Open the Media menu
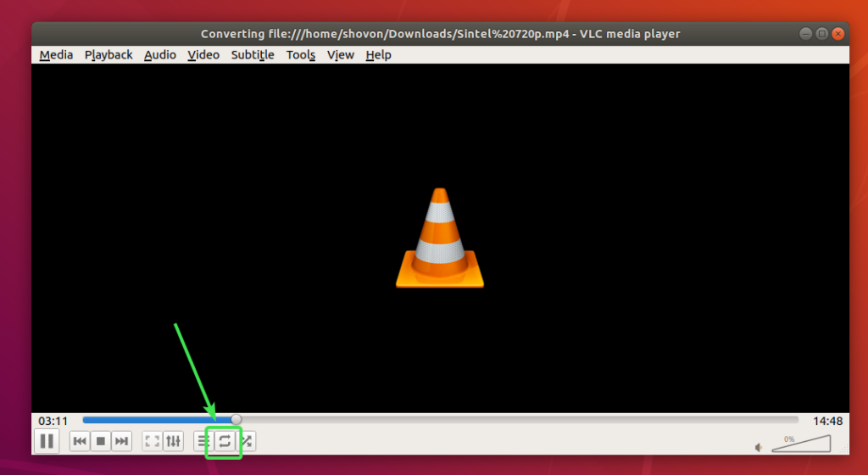The height and width of the screenshot is (475, 868). click(x=56, y=55)
